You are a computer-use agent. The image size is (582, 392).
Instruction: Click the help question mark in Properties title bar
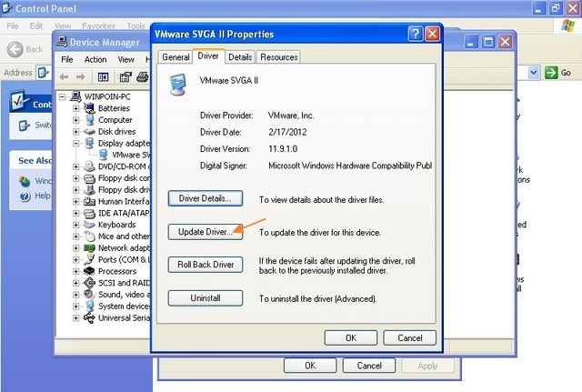[416, 35]
